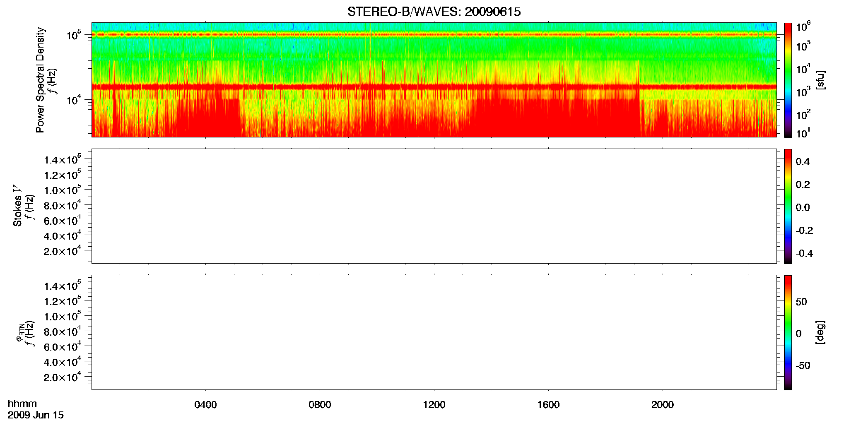The width and height of the screenshot is (868, 447).
Task: Select the 0800 time axis label
Action: click(320, 405)
